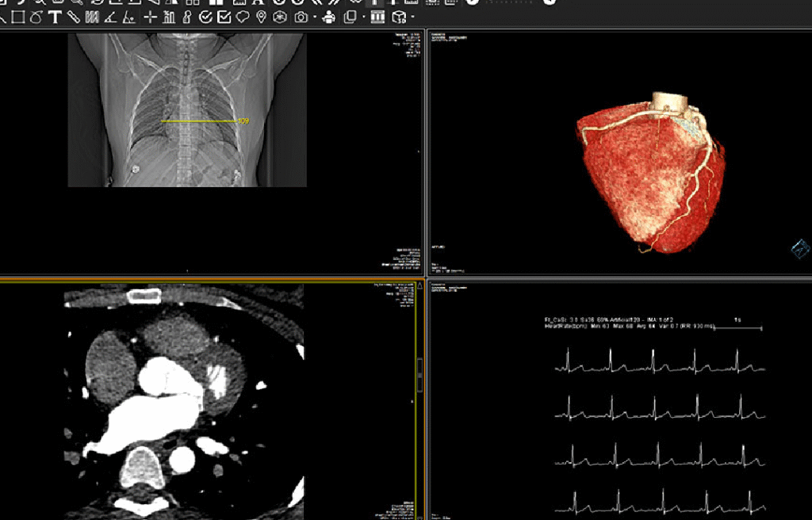Click the person with printer icon
Viewport: 812px width, 520px height.
[328, 17]
